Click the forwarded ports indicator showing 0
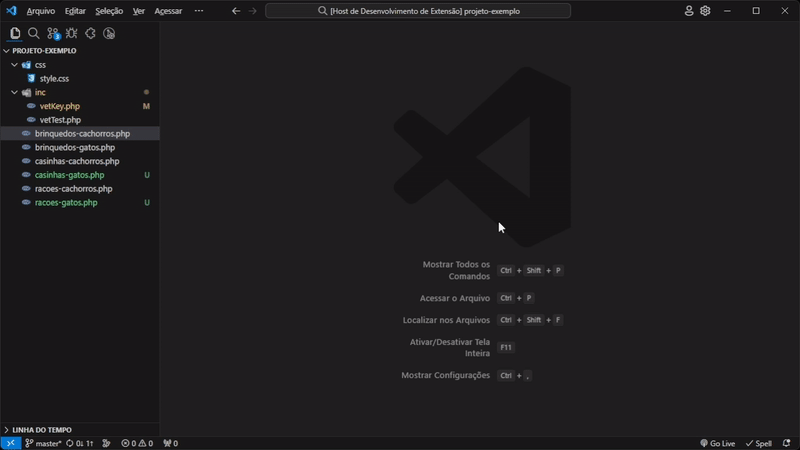Screen dimensions: 800x450 click(170, 443)
